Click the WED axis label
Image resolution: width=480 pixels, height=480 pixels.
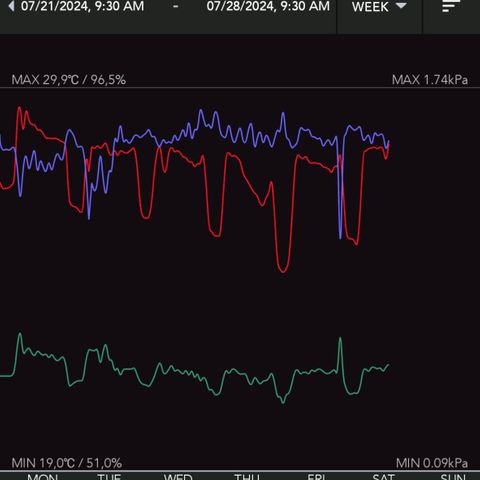pos(178,477)
